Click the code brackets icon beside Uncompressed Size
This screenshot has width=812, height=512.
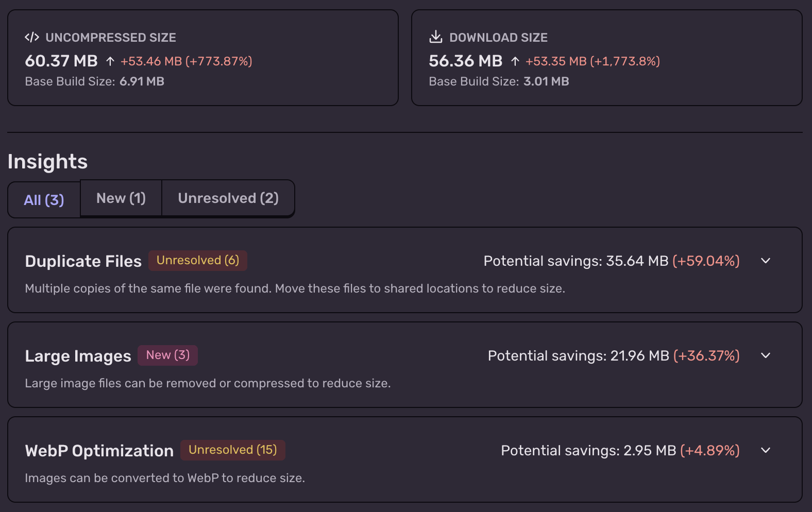coord(32,37)
